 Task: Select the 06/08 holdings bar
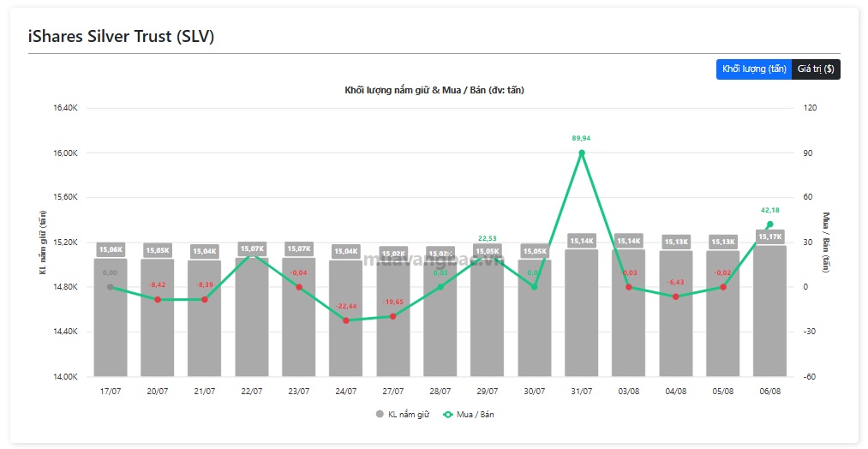(769, 311)
